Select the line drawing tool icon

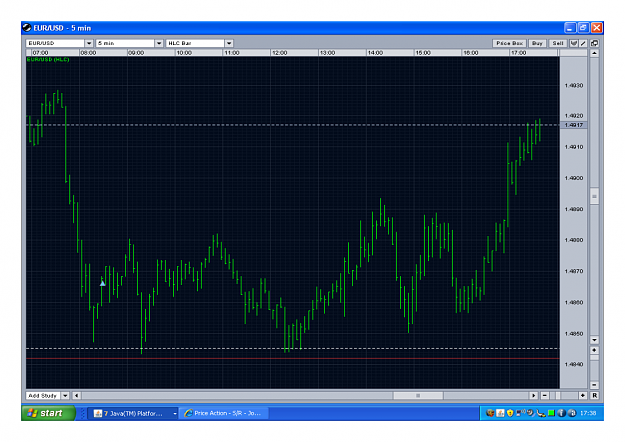coord(583,43)
